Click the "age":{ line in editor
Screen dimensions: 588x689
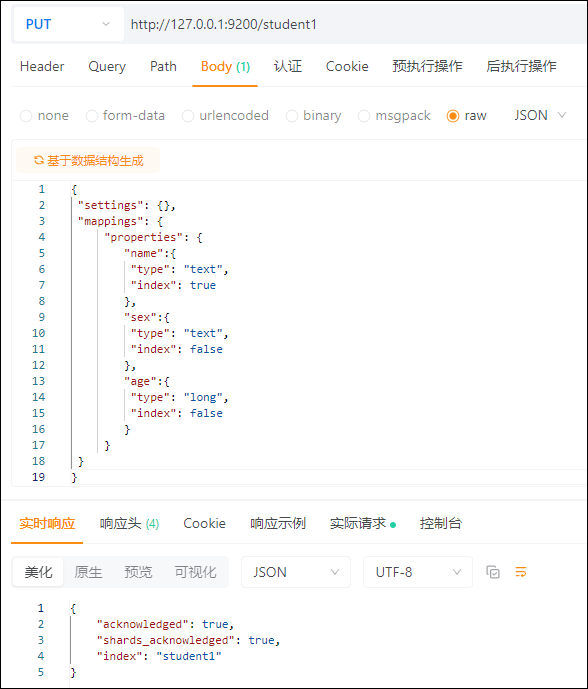[x=146, y=381]
